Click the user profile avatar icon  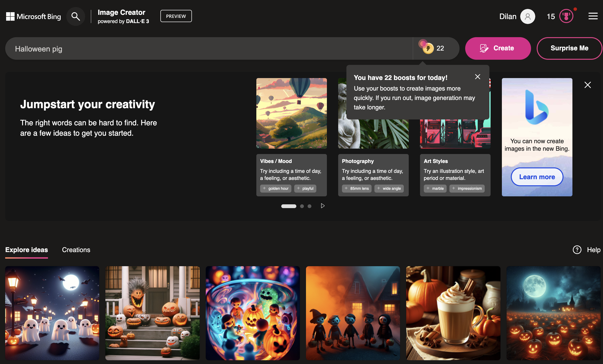click(x=528, y=16)
